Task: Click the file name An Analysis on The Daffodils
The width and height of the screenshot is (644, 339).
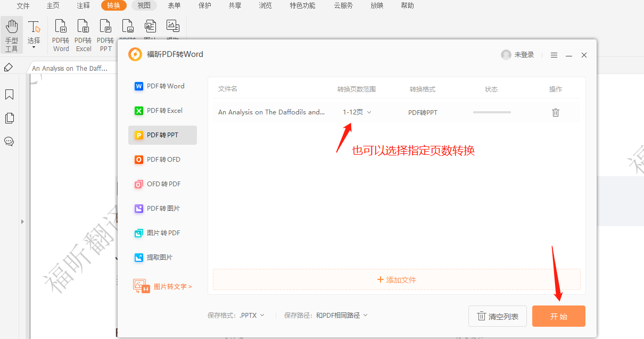Action: [271, 112]
